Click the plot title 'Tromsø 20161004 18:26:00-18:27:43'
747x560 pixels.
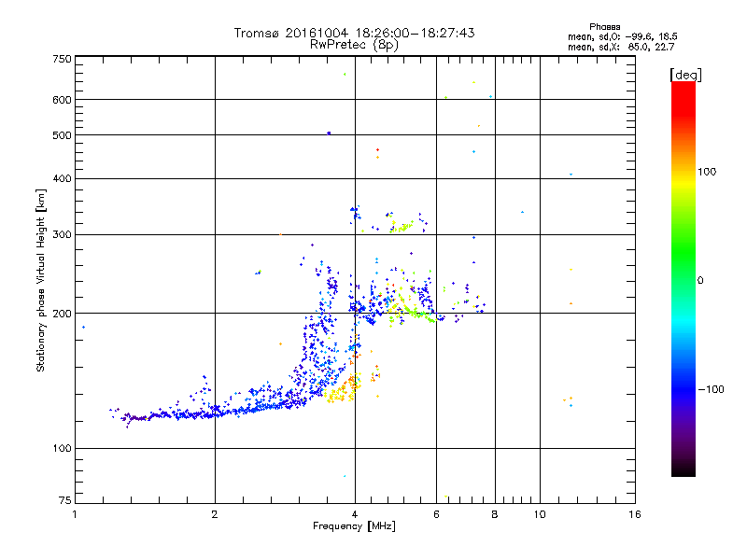[x=354, y=33]
